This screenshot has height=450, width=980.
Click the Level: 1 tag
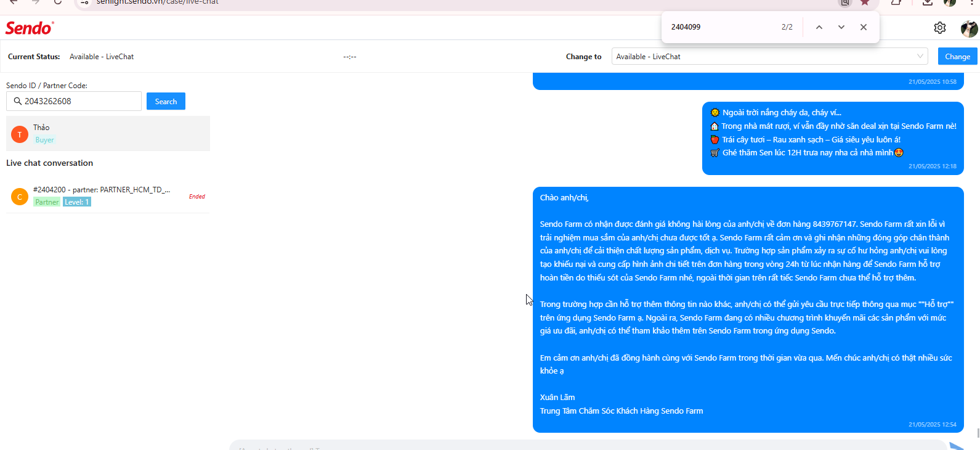point(77,202)
